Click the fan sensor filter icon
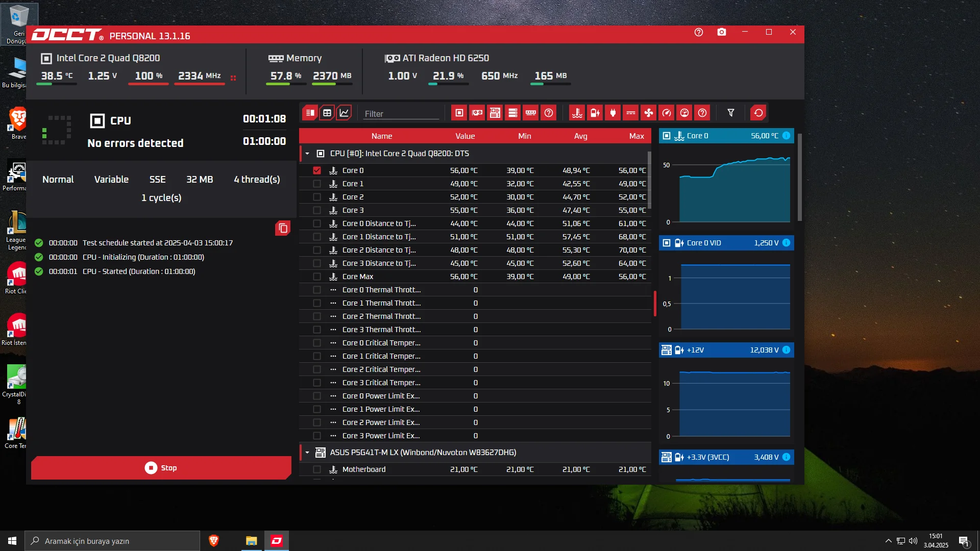 [x=649, y=113]
